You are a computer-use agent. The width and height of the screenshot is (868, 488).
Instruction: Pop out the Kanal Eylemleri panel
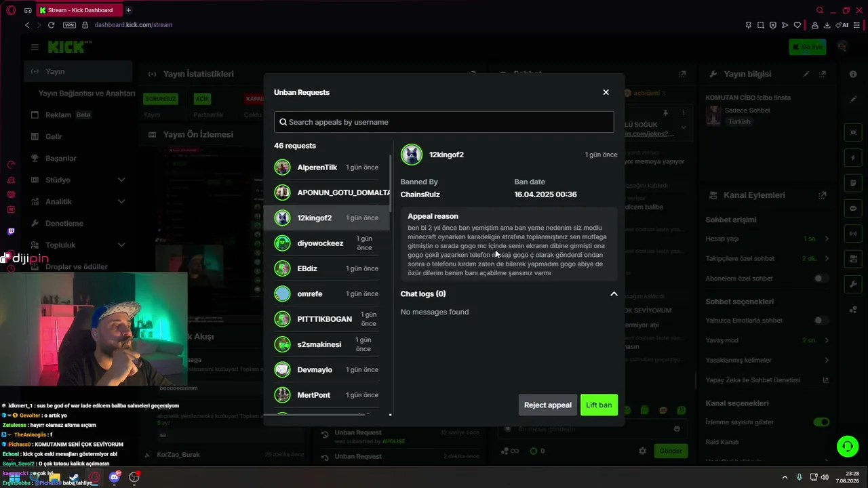click(823, 195)
